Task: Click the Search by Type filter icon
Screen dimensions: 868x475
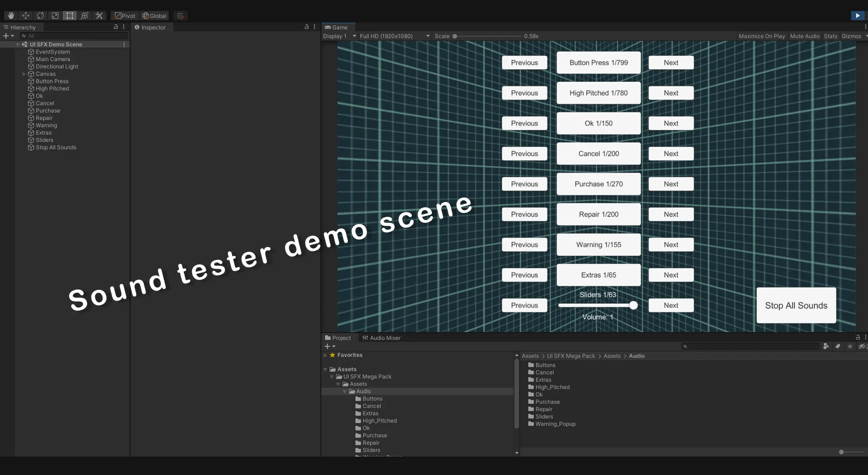Action: [x=826, y=346]
